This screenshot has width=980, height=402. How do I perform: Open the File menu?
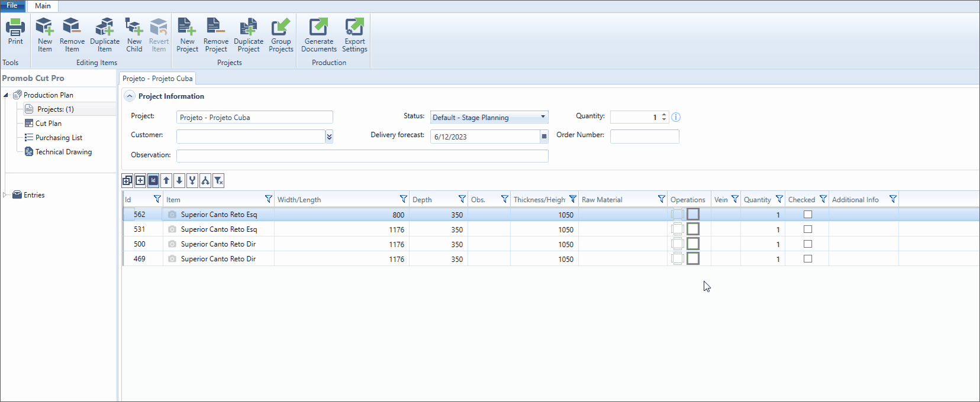pos(12,5)
